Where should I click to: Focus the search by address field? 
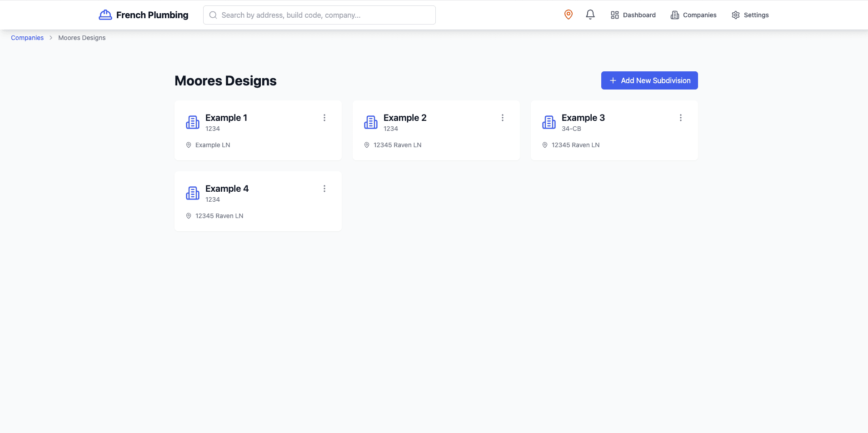pos(319,15)
